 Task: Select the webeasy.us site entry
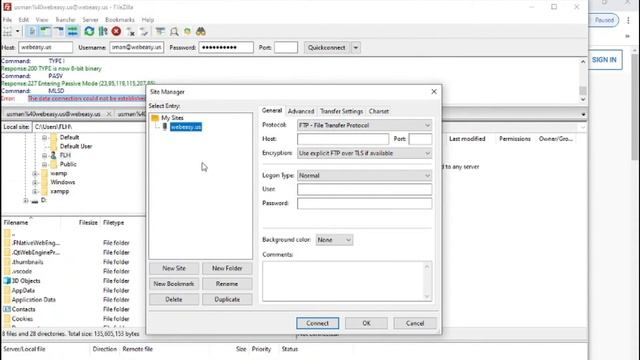point(186,127)
